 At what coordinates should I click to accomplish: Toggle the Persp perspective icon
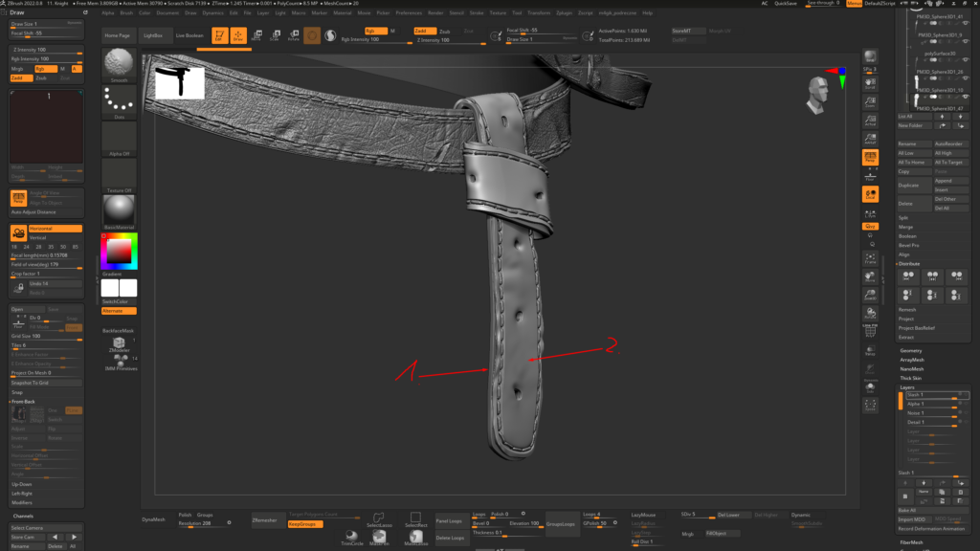870,158
